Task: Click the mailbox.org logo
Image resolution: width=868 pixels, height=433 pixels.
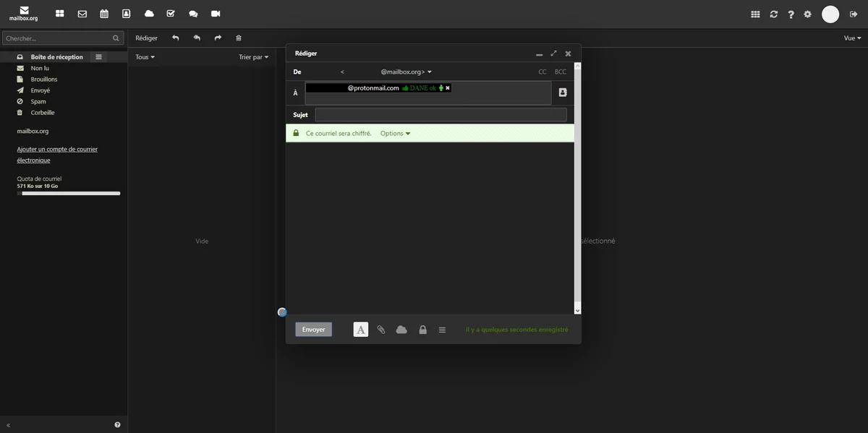Action: (24, 14)
